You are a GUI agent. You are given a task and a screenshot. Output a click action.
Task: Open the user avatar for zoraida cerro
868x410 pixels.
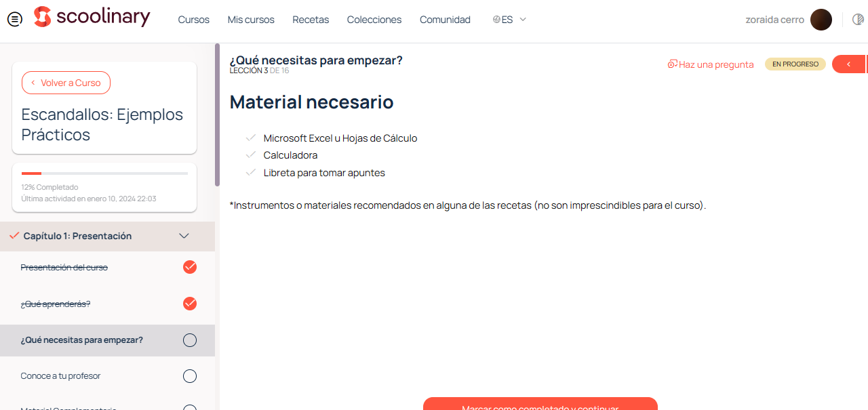pos(821,19)
